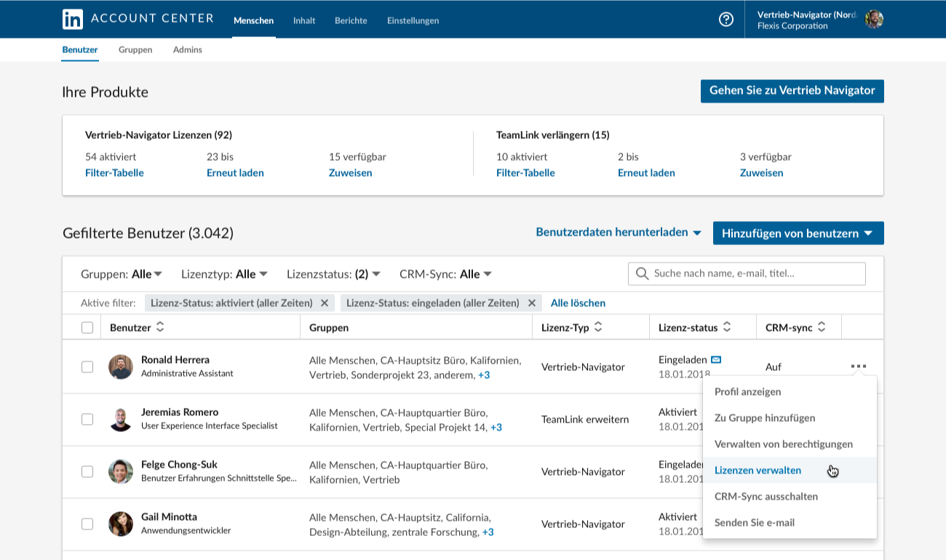The height and width of the screenshot is (560, 946).
Task: Mark the checkbox for Gail Minotta
Action: [x=87, y=524]
